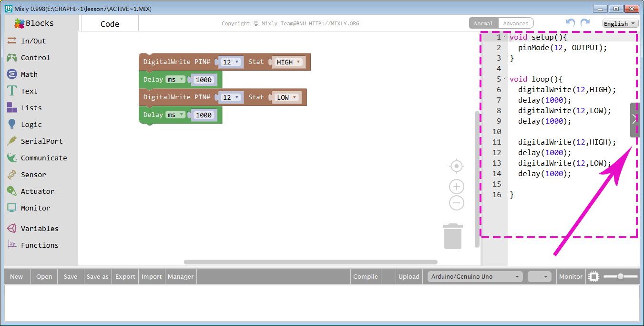Switch to Normal mode
This screenshot has height=326, width=644.
(x=483, y=23)
